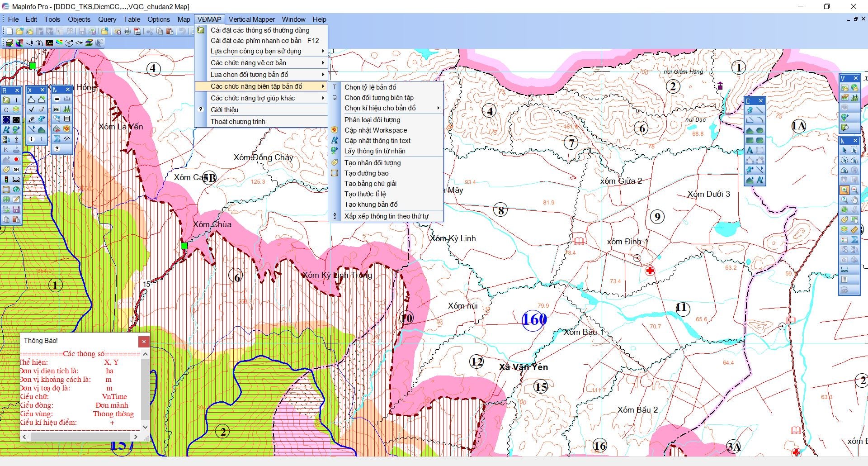Click the Print icon in the toolbar
868x466 pixels.
tap(127, 31)
